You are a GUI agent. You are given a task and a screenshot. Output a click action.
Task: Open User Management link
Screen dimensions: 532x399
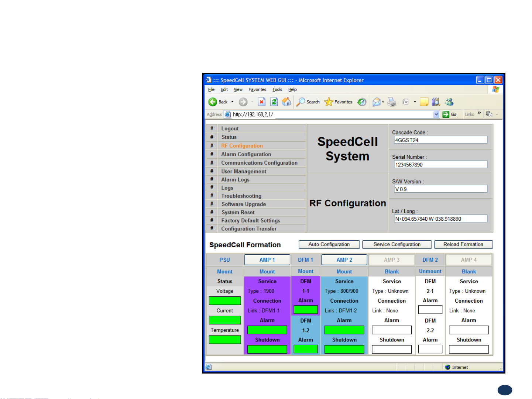point(244,171)
